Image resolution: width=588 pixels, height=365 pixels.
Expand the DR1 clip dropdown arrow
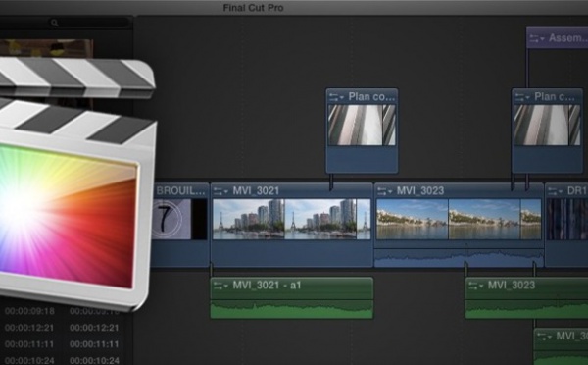tap(556, 191)
